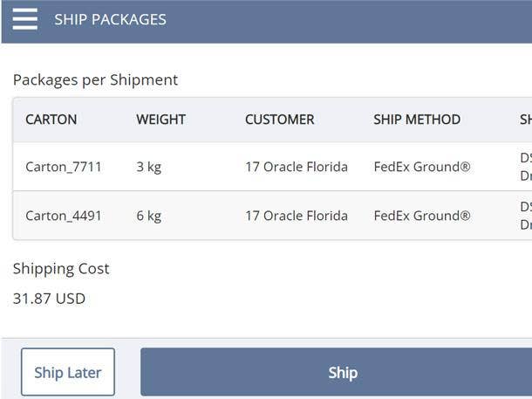Select the CUSTOMER column header
Screen dimensions: 532x399
(279, 120)
